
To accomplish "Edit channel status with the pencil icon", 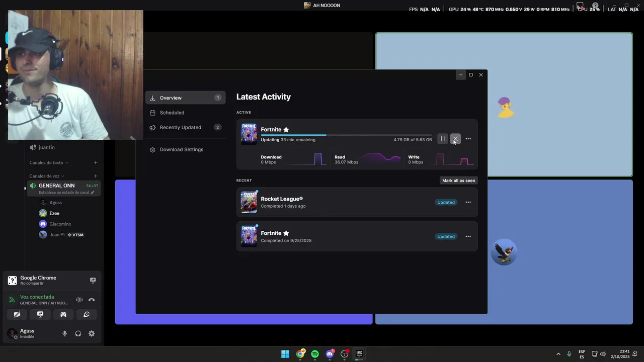I will pyautogui.click(x=93, y=193).
